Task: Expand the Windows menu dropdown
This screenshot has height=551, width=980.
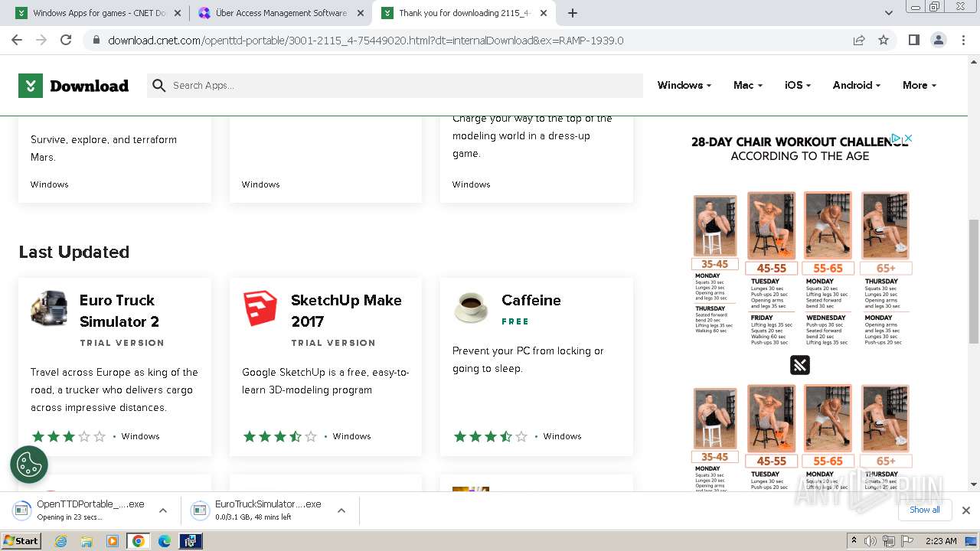Action: 684,86
